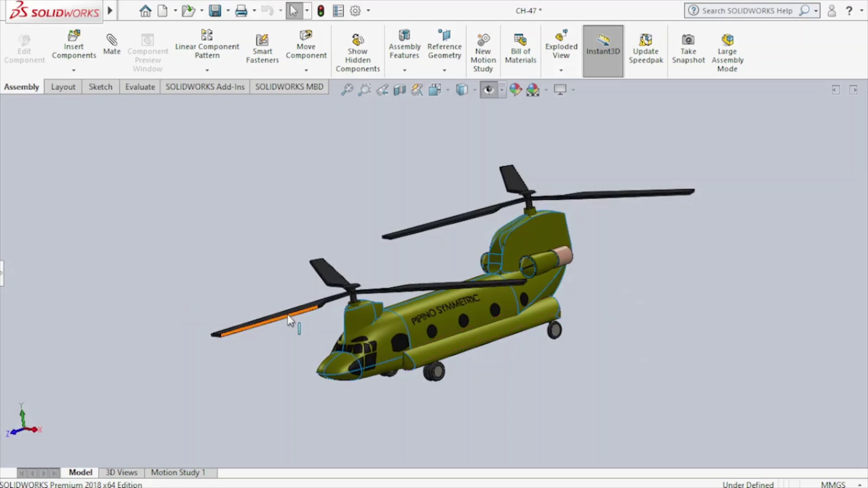Toggle Large Assembly Mode
The height and width of the screenshot is (488, 868).
pyautogui.click(x=727, y=40)
